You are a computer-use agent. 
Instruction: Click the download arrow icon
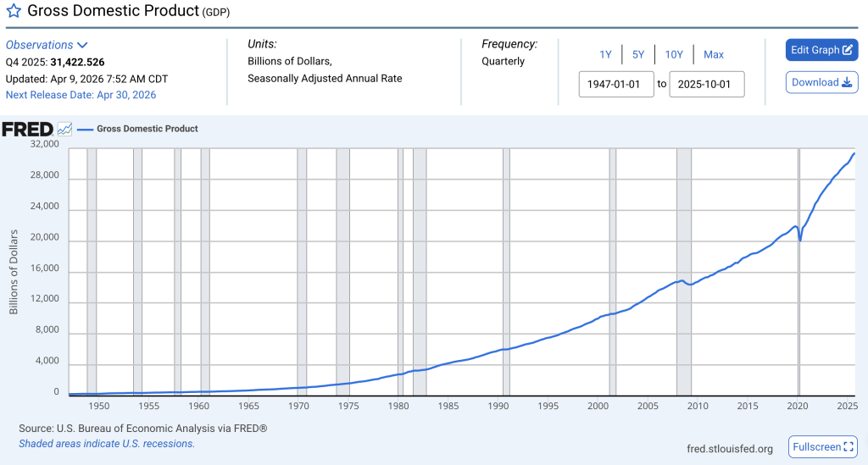846,83
